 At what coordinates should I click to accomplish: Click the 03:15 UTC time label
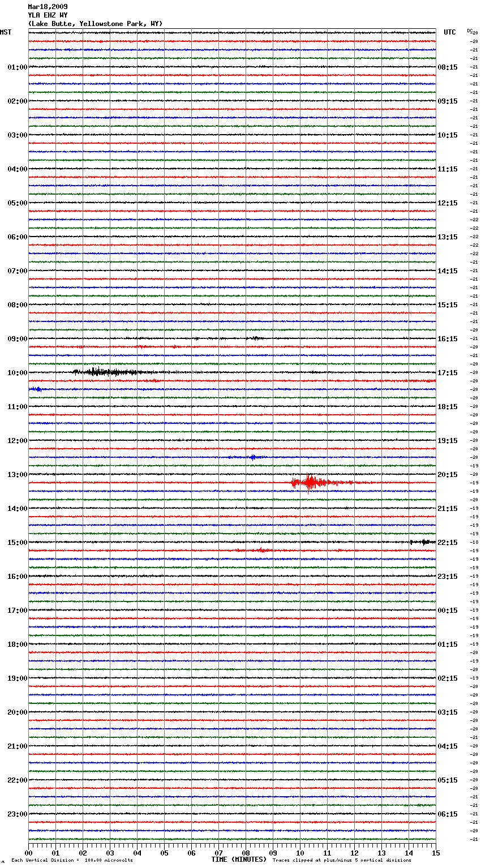(448, 712)
